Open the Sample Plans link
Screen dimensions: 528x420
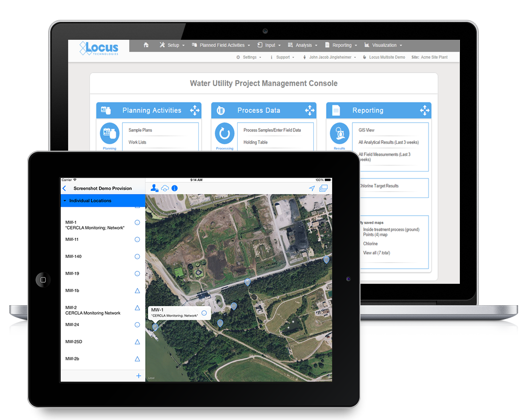tap(140, 130)
